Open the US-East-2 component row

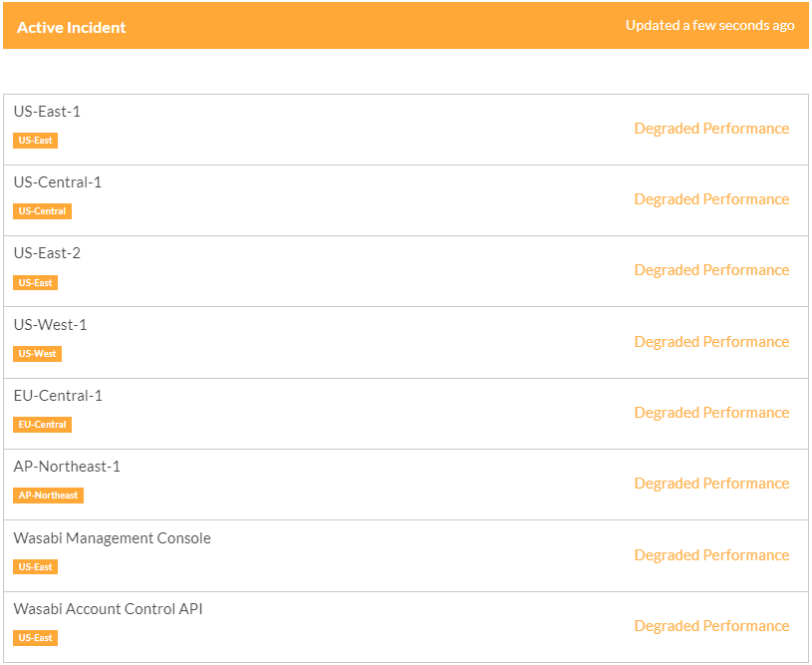click(406, 271)
